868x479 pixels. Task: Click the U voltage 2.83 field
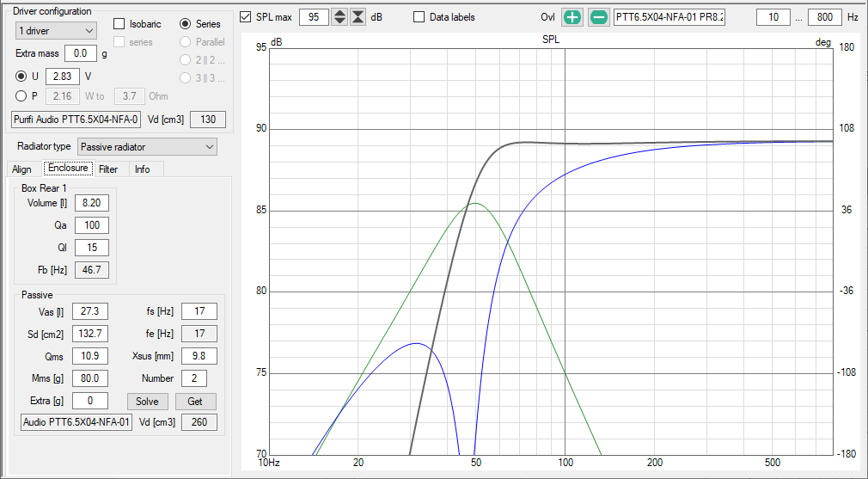[63, 77]
